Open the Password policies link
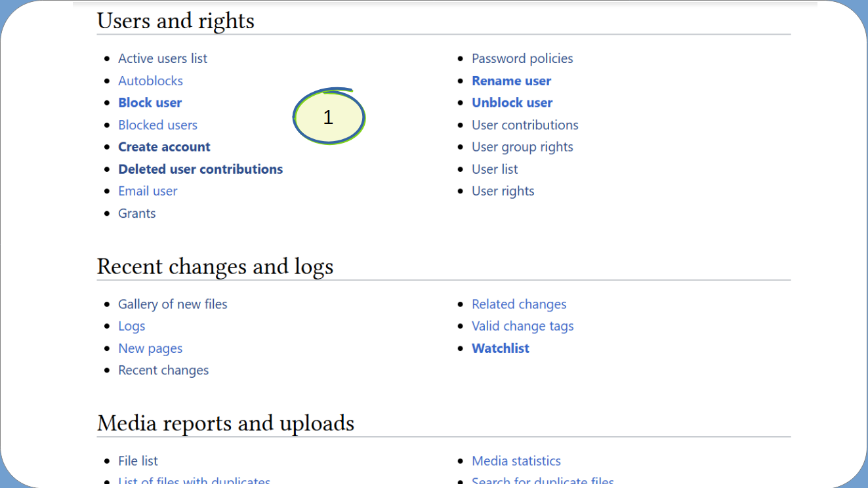 522,58
